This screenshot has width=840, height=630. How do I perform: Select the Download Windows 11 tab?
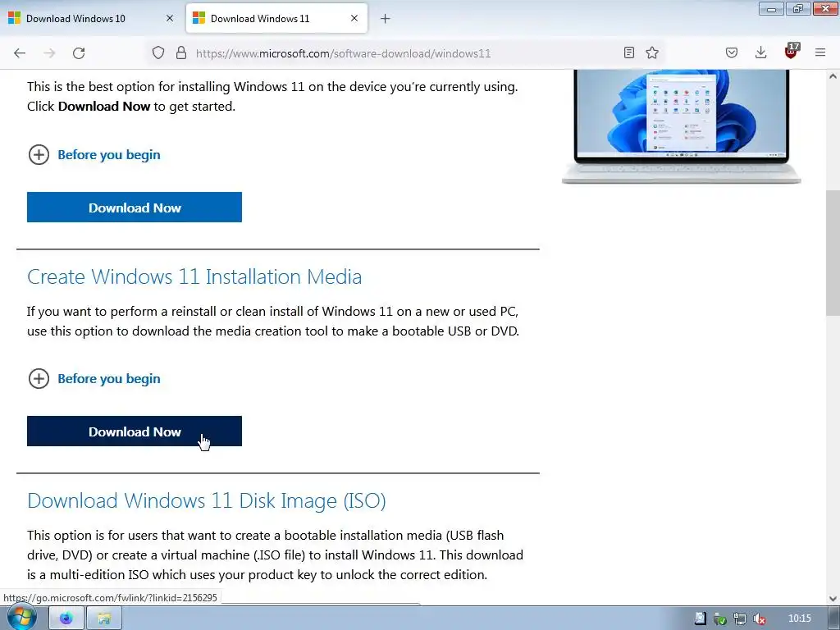pyautogui.click(x=276, y=18)
